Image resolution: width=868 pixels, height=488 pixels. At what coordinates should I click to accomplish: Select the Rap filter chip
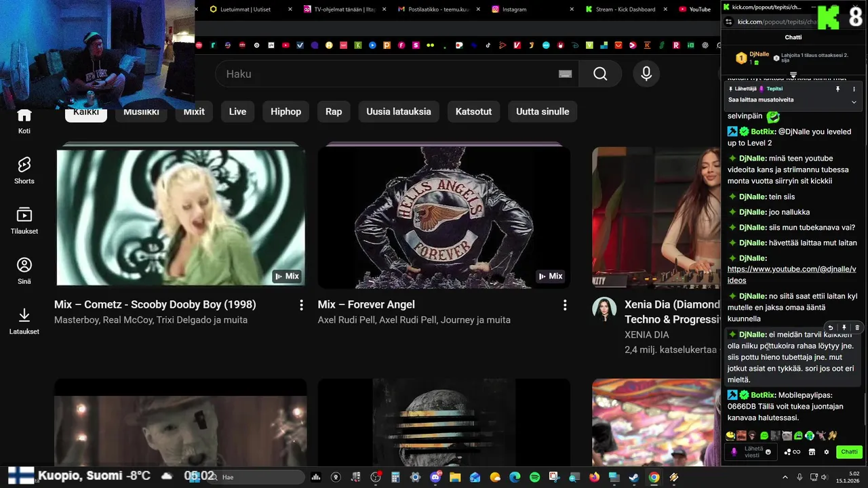point(334,111)
